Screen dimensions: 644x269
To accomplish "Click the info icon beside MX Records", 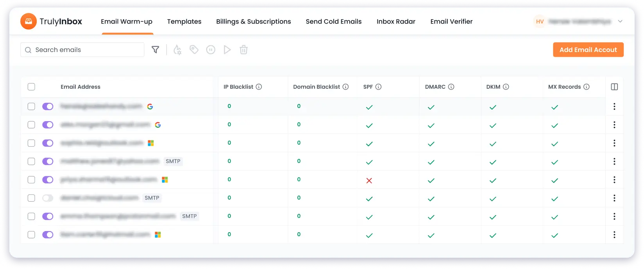I will click(x=586, y=87).
